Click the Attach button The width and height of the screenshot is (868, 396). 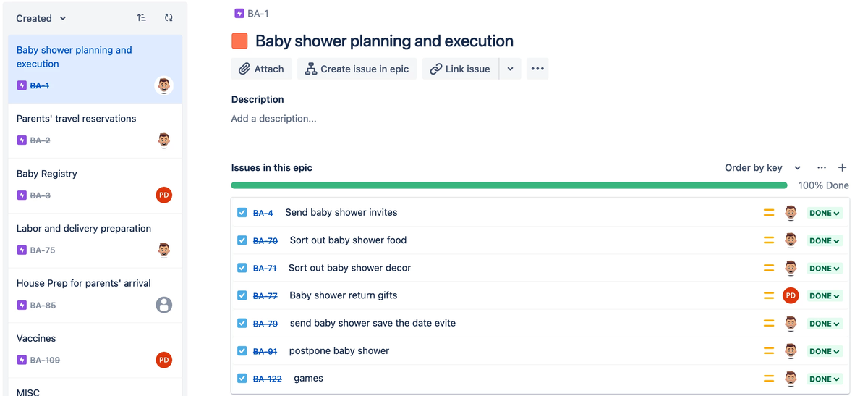pyautogui.click(x=262, y=69)
